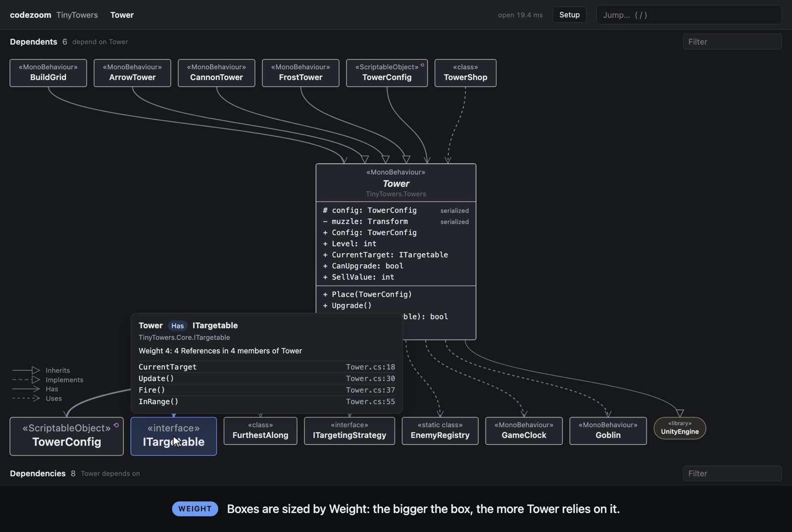
Task: Click the 'config: TowerConfig' field row
Action: 396,210
